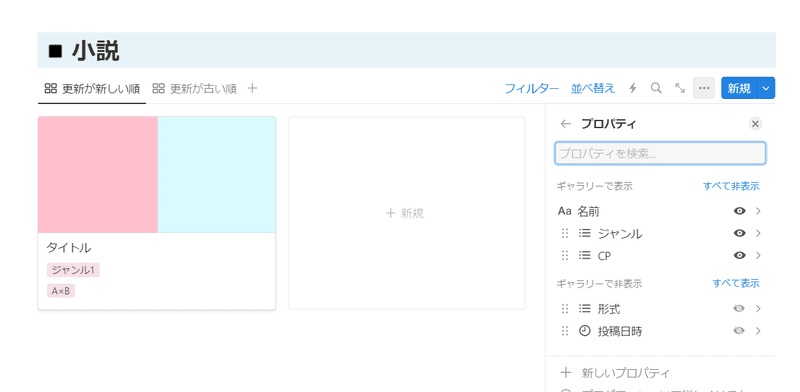This screenshot has height=392, width=800.
Task: Add a new view with plus icon
Action: pyautogui.click(x=252, y=88)
